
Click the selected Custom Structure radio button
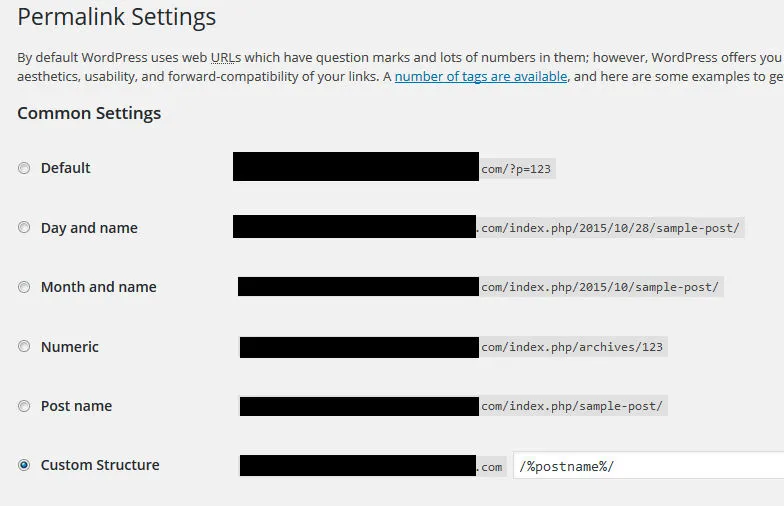24,465
